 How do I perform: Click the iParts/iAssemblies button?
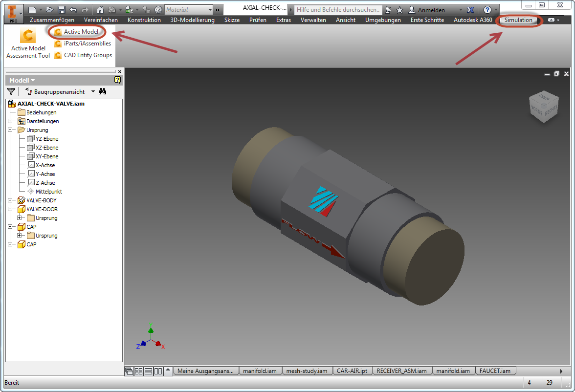tap(83, 44)
